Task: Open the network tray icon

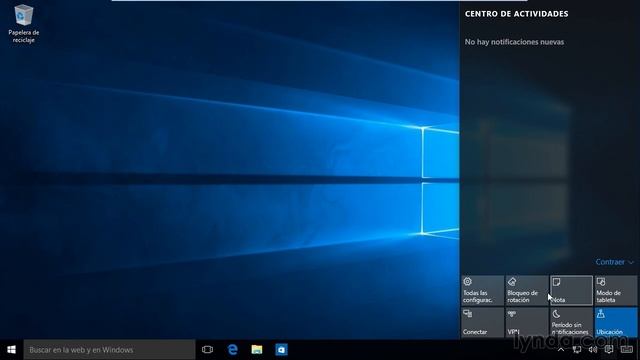Action: point(577,350)
